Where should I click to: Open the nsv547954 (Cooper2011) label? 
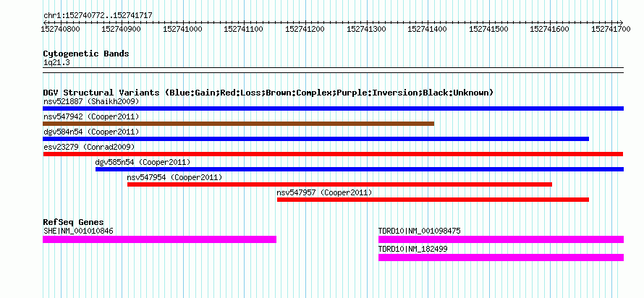click(x=174, y=177)
